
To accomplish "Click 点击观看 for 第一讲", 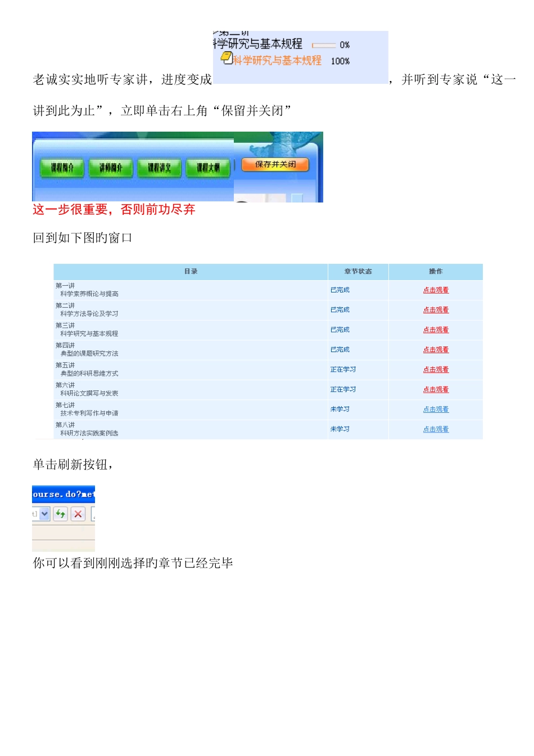I will (436, 290).
